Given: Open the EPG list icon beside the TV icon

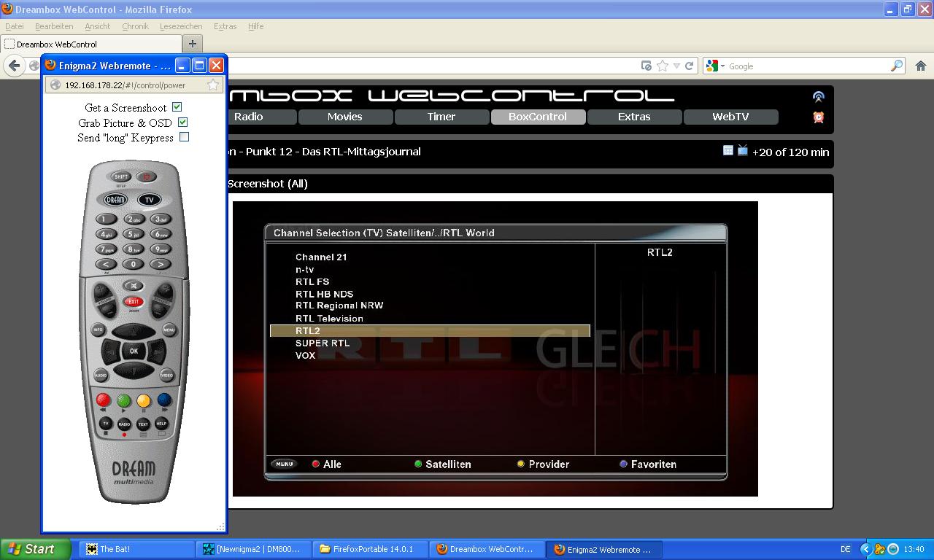Looking at the screenshot, I should (727, 150).
